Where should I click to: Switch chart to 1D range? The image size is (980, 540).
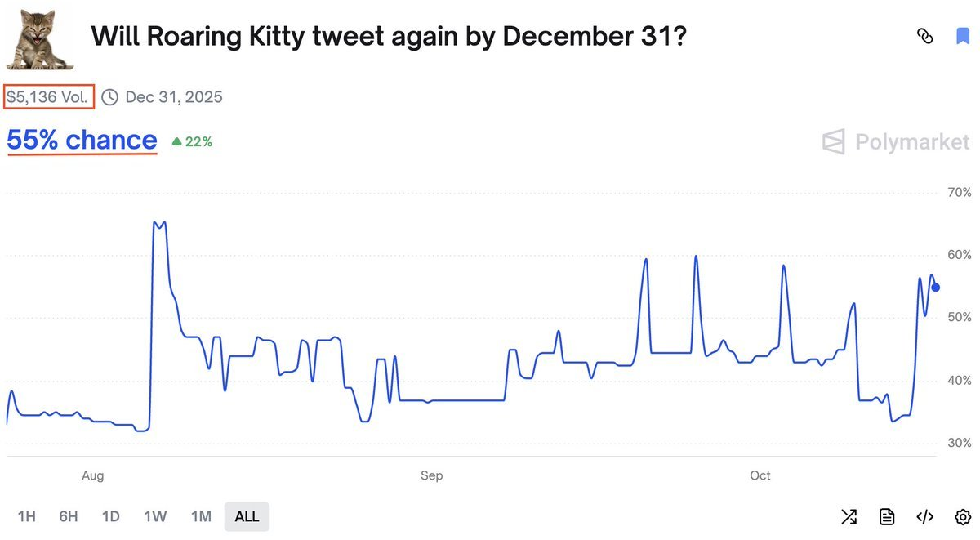click(111, 516)
